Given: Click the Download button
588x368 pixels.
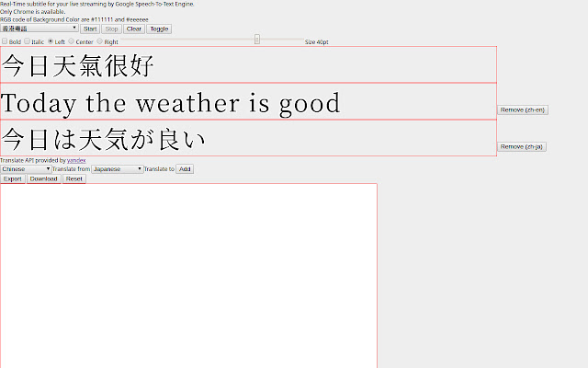Looking at the screenshot, I should click(x=43, y=178).
